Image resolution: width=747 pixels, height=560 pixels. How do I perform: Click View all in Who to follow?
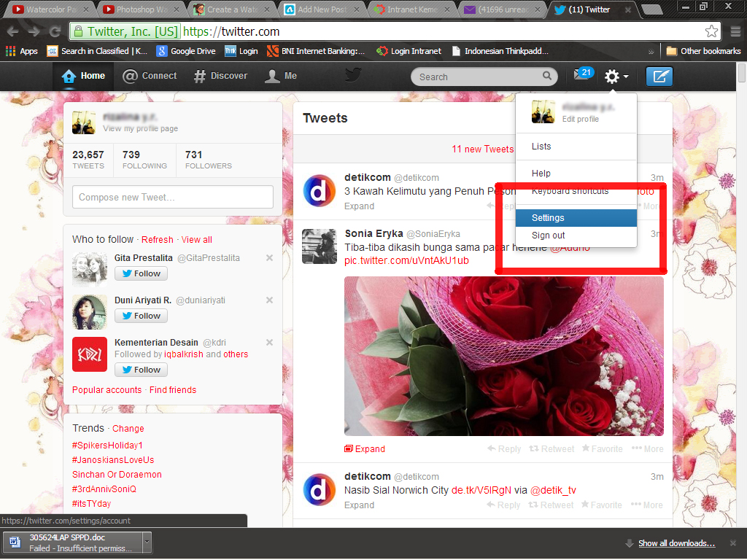(197, 239)
